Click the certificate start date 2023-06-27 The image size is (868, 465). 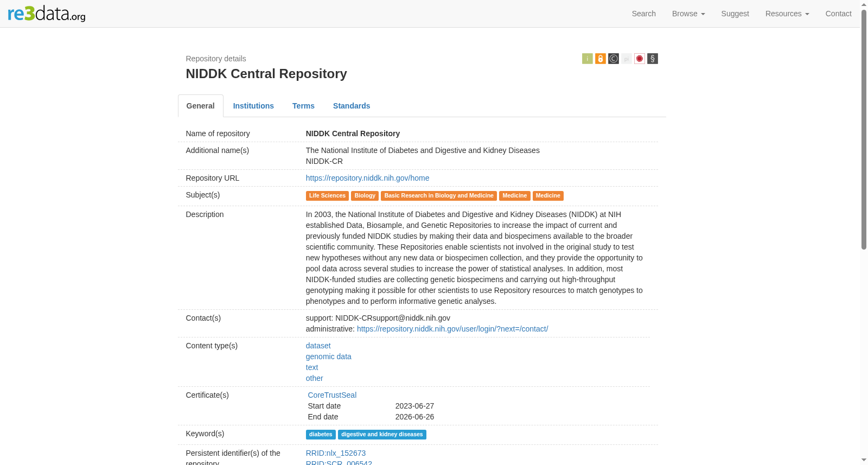point(414,406)
